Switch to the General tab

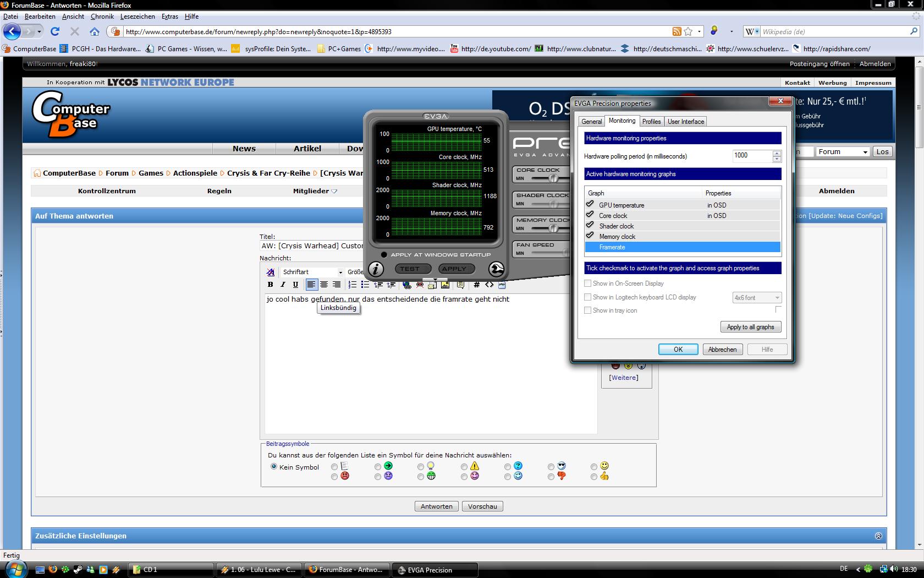(x=592, y=122)
